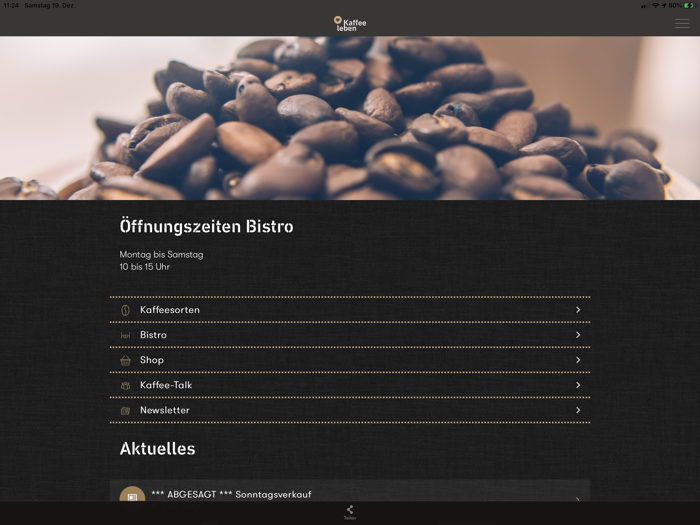Screen dimensions: 700x525
Task: Expand the Bistro row chevron
Action: [578, 335]
